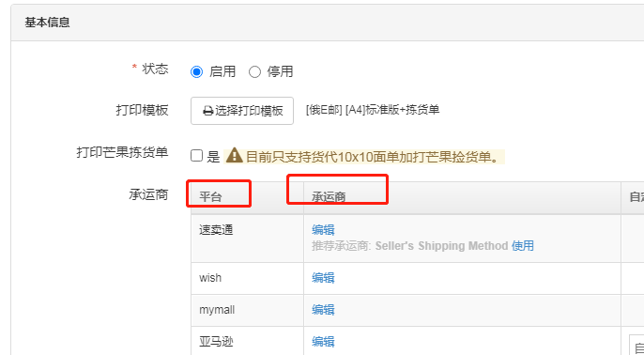Select the 启用 radio button

coord(197,72)
